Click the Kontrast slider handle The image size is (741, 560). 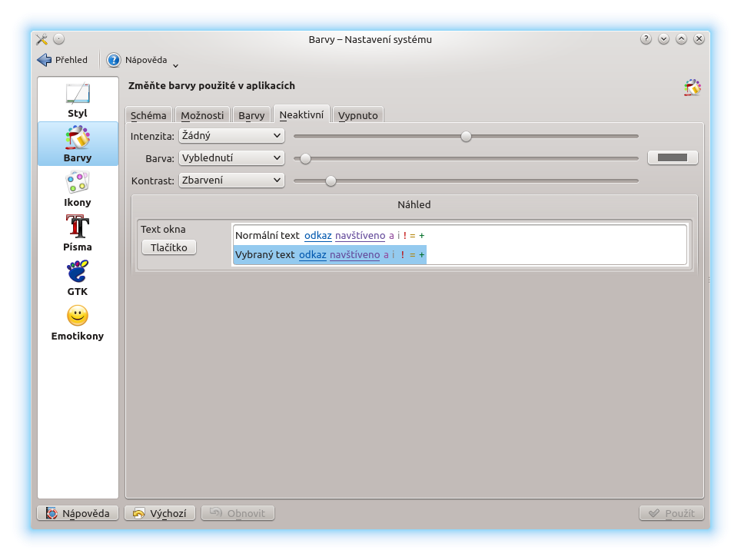coord(331,181)
